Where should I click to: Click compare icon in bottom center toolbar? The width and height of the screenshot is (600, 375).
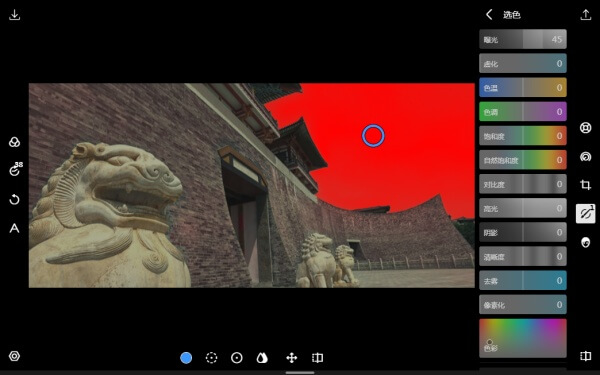pyautogui.click(x=317, y=358)
